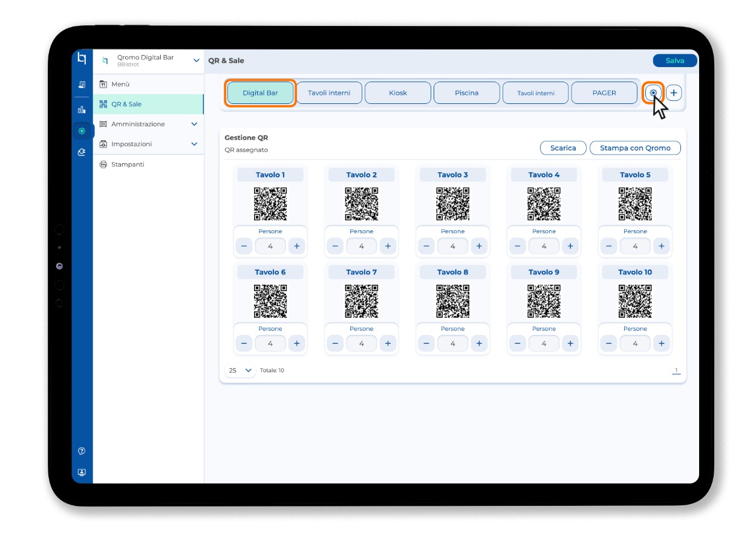Viewport: 756px width, 556px height.
Task: Decrease persons for Tavolo 7
Action: point(335,343)
